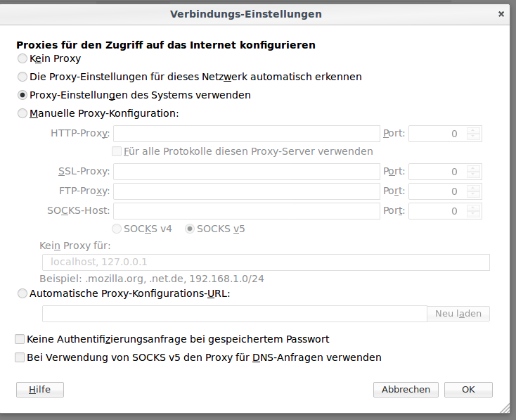Image resolution: width=516 pixels, height=420 pixels.
Task: Increase the SSL-Proxy port value
Action: (473, 168)
